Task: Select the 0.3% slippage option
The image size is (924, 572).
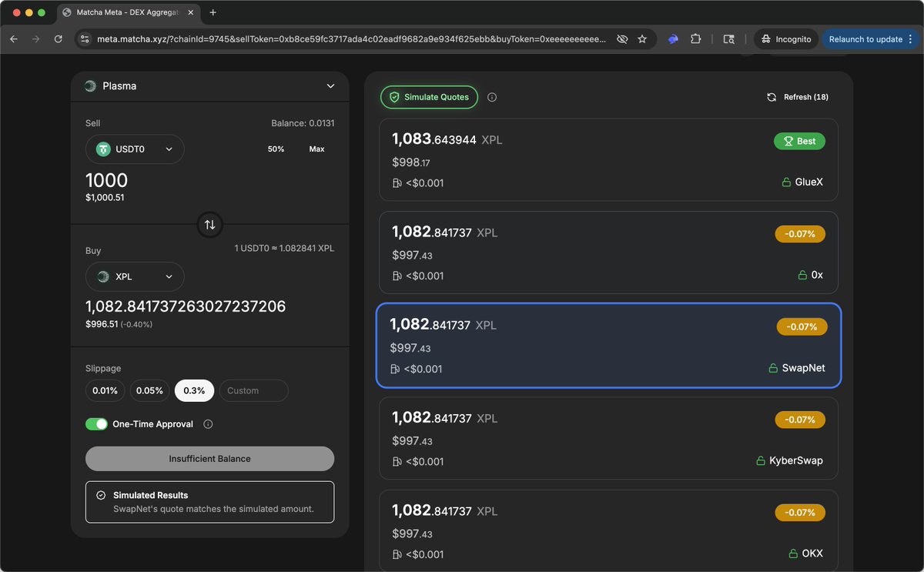Action: 194,390
